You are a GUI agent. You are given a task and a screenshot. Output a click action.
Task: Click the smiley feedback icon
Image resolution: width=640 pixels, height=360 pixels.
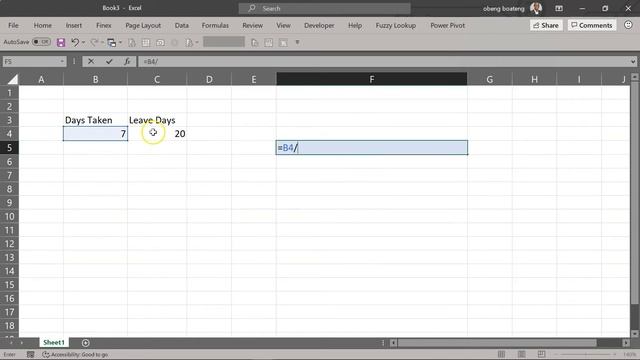click(628, 25)
